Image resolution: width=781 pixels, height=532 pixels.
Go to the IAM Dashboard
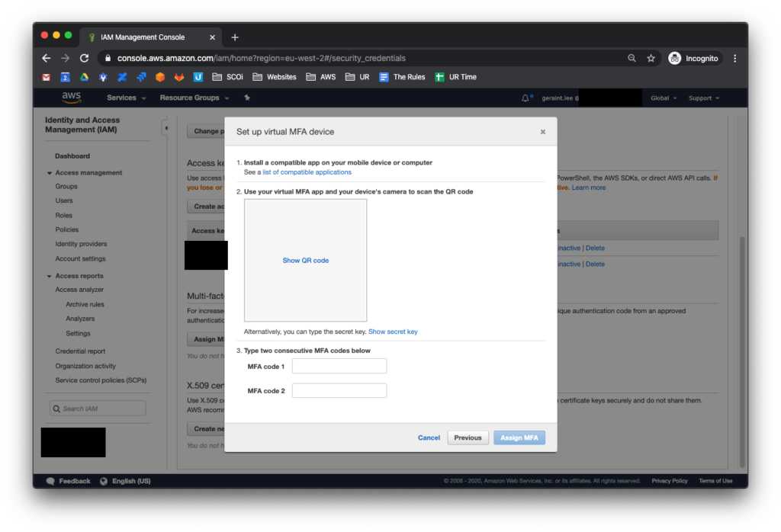click(x=72, y=156)
